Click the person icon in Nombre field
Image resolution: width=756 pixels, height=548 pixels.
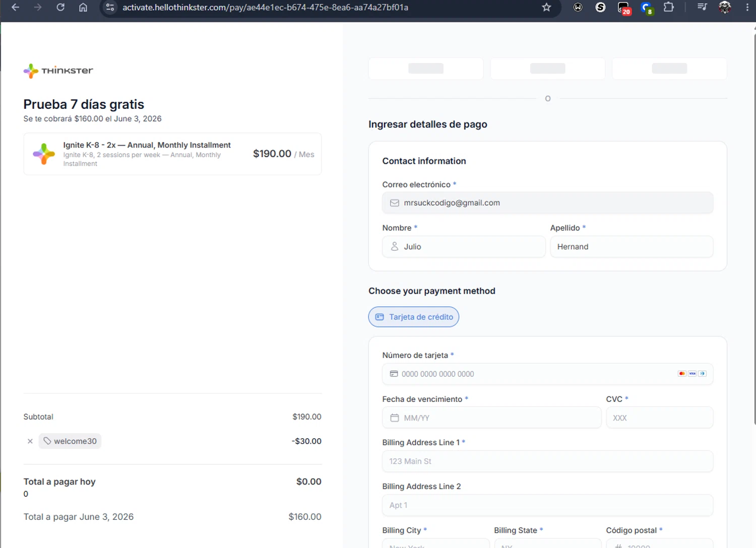click(395, 246)
